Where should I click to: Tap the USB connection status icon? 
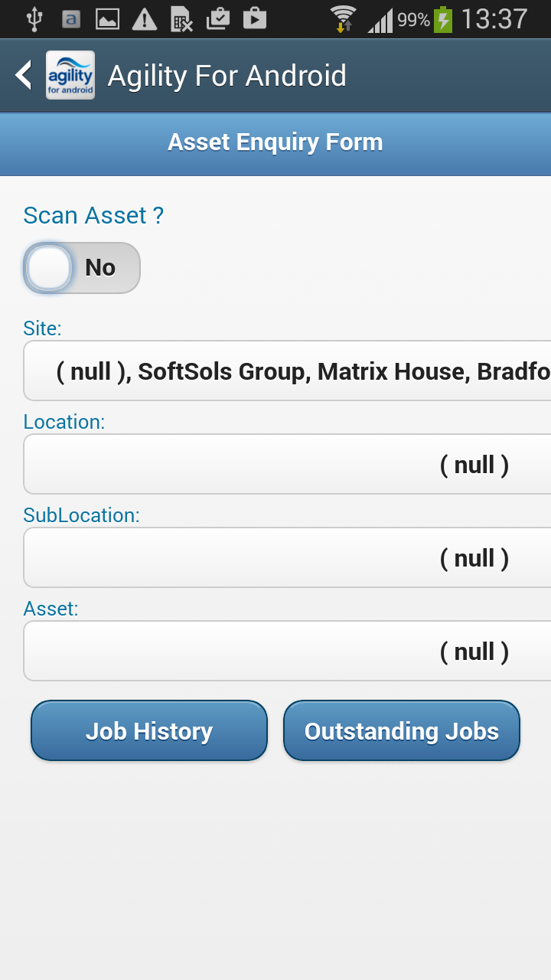(34, 19)
